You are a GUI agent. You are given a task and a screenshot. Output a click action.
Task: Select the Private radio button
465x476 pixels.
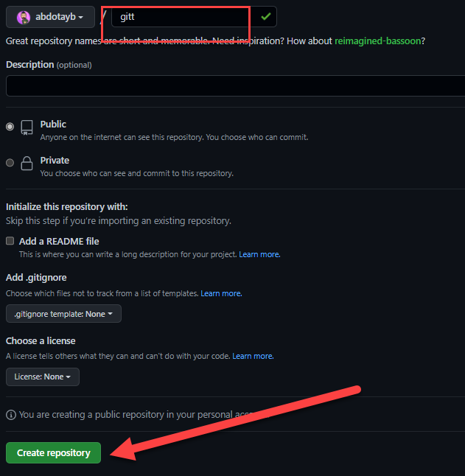tap(10, 163)
